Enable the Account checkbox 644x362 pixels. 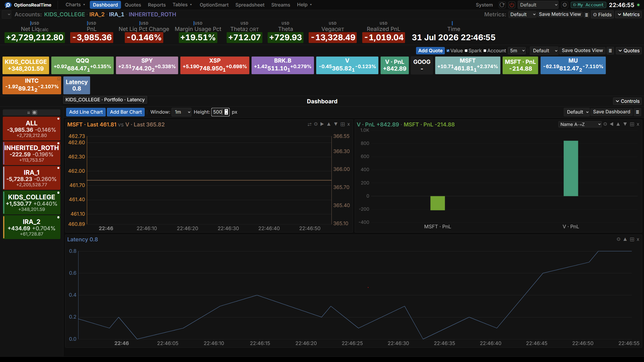(485, 51)
